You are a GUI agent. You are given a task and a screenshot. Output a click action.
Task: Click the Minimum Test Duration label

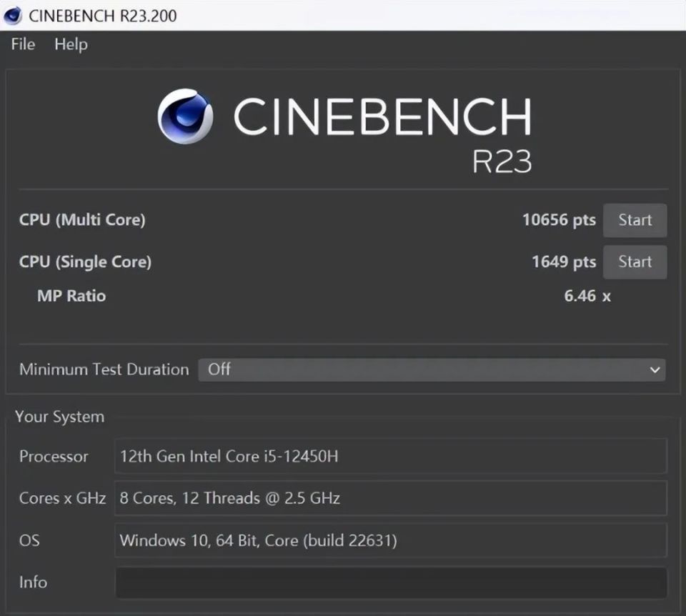pyautogui.click(x=104, y=369)
